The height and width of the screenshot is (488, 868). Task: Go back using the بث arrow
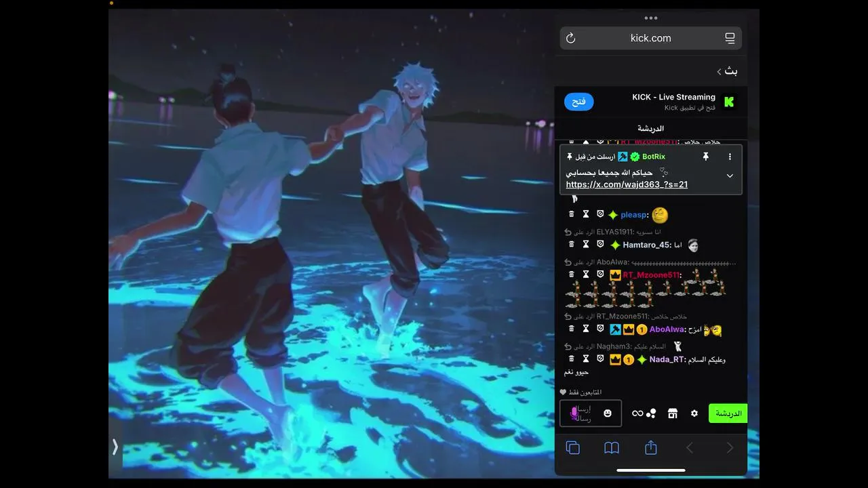coord(727,70)
